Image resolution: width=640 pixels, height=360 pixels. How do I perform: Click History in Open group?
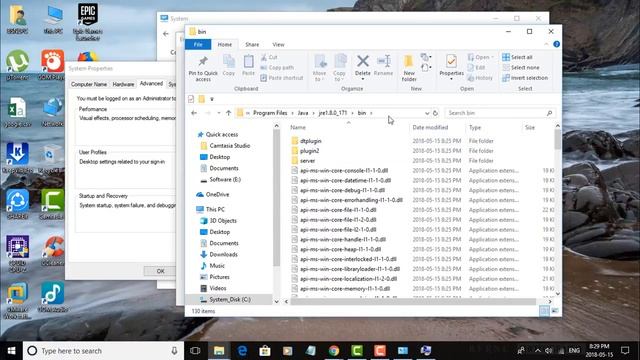pos(480,78)
